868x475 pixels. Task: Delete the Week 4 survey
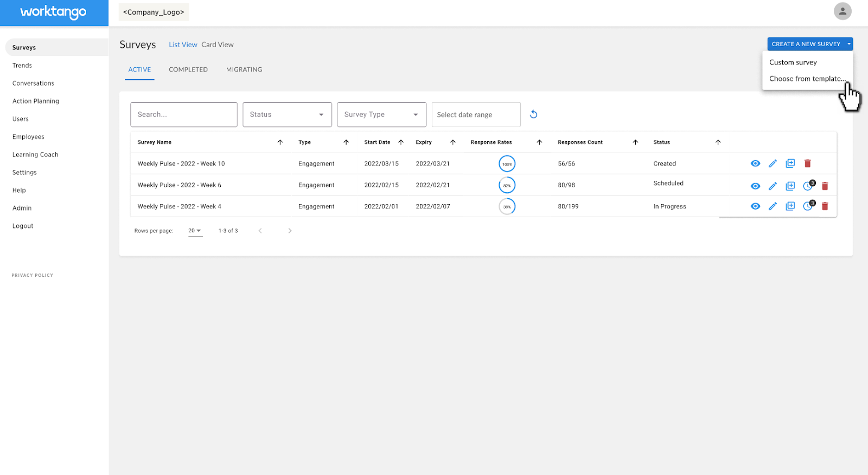[x=825, y=206]
